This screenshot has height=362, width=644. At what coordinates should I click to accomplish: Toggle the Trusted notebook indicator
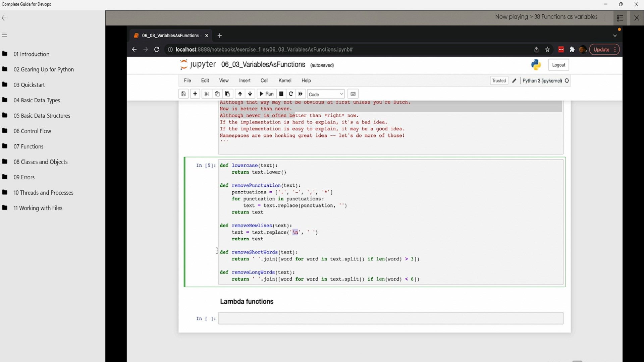pyautogui.click(x=499, y=81)
